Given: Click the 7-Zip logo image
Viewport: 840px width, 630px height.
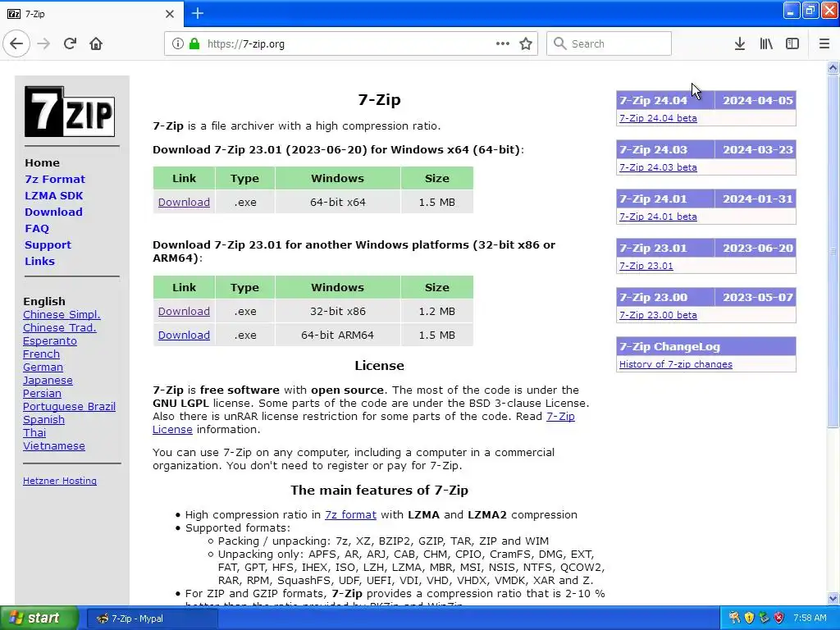Looking at the screenshot, I should [x=70, y=112].
